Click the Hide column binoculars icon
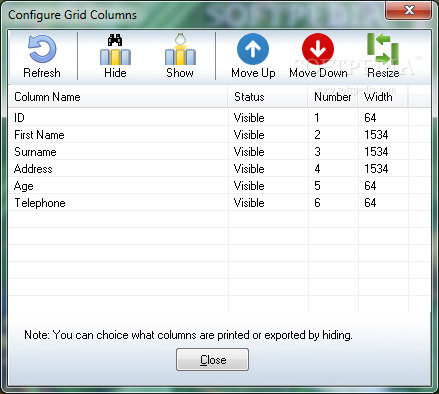 pos(115,49)
